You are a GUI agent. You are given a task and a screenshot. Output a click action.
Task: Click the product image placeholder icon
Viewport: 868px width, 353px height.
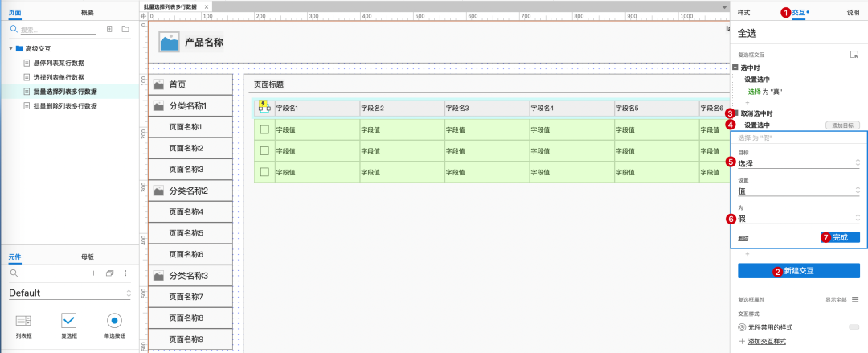169,42
